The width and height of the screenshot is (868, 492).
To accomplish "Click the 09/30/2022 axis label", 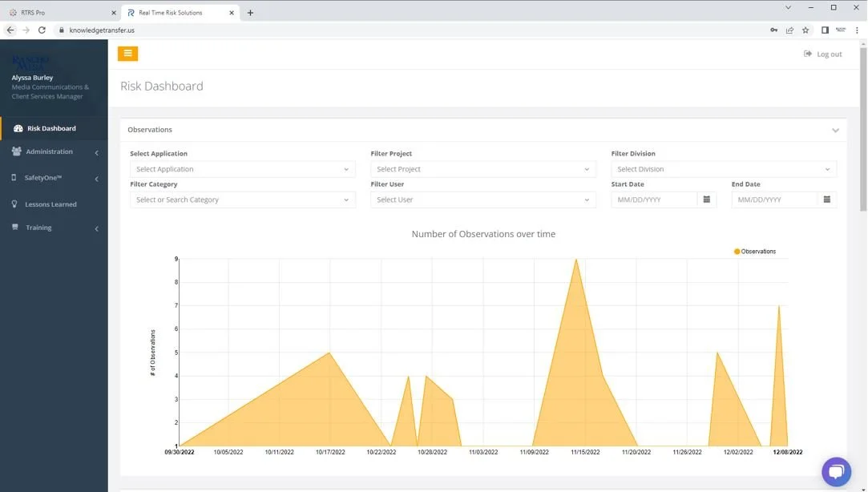I will [x=180, y=452].
